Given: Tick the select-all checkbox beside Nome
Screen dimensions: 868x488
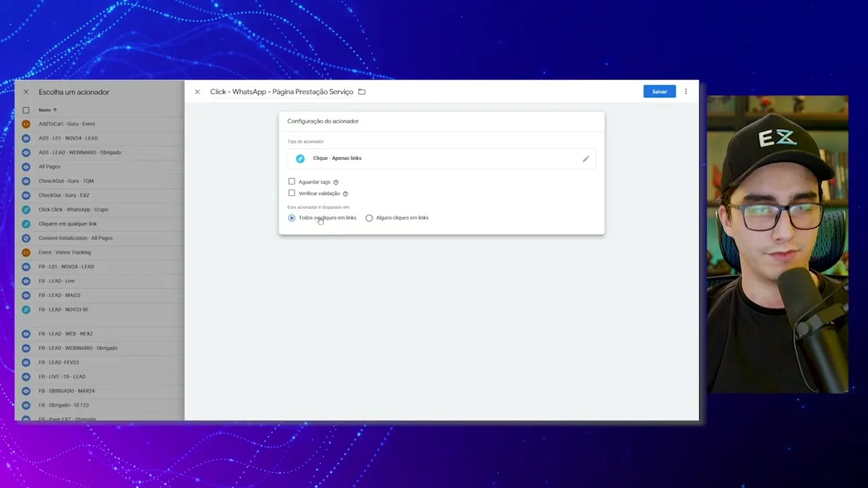Looking at the screenshot, I should coord(26,110).
